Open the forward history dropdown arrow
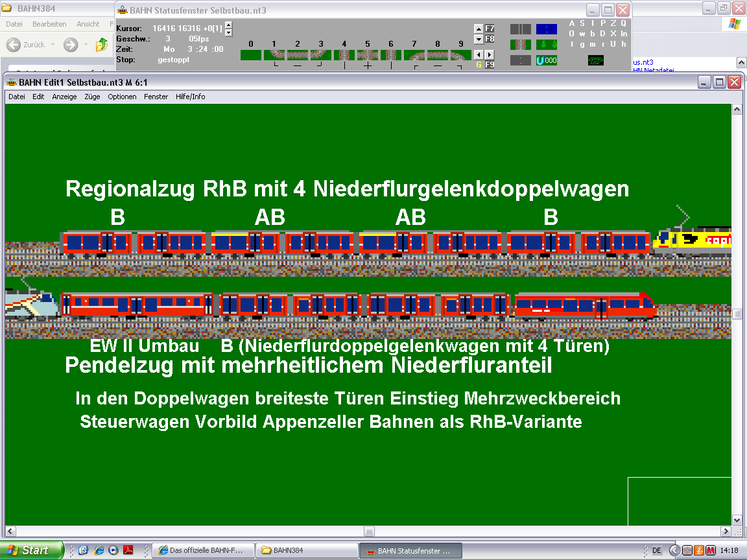This screenshot has height=560, width=747. point(86,45)
